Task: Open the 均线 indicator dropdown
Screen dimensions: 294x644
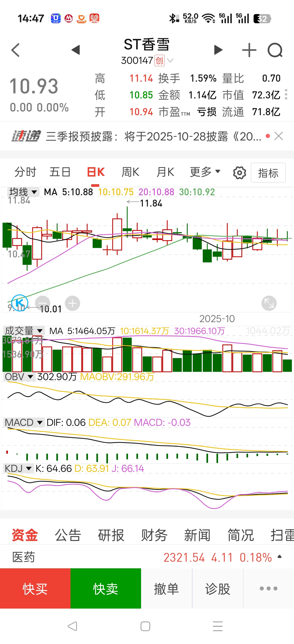Action: [23, 192]
